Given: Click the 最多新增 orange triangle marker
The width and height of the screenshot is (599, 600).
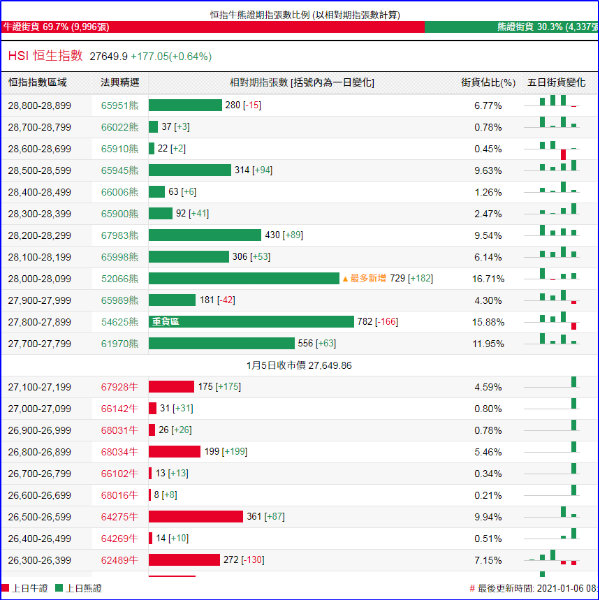Looking at the screenshot, I should click(345, 279).
